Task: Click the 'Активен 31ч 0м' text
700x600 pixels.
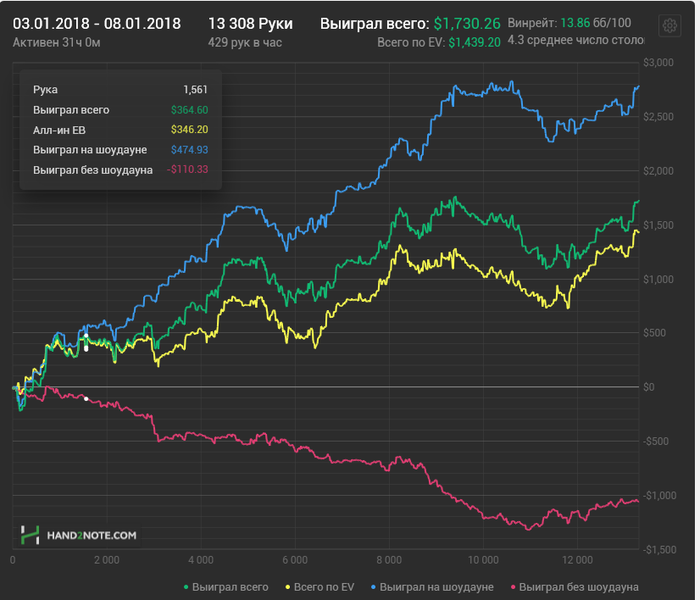Action: pos(56,42)
